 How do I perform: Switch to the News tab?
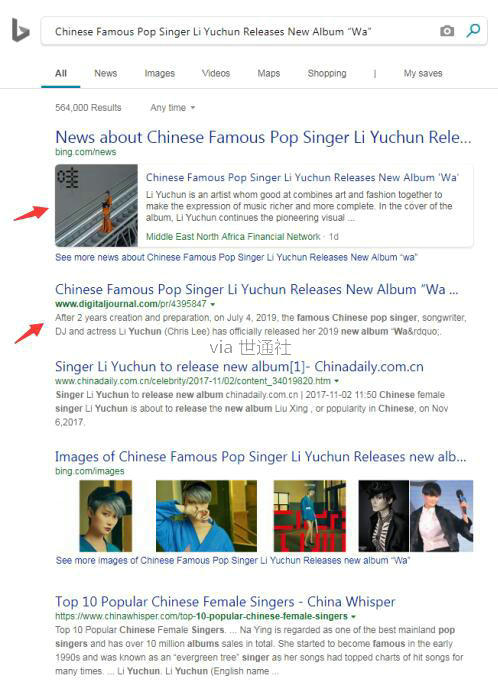(105, 73)
